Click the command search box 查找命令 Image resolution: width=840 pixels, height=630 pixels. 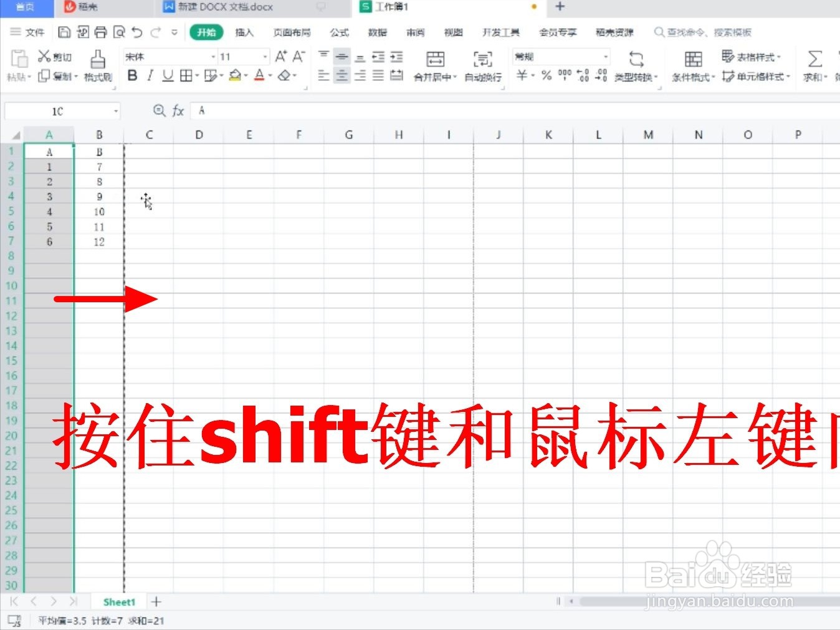point(702,32)
